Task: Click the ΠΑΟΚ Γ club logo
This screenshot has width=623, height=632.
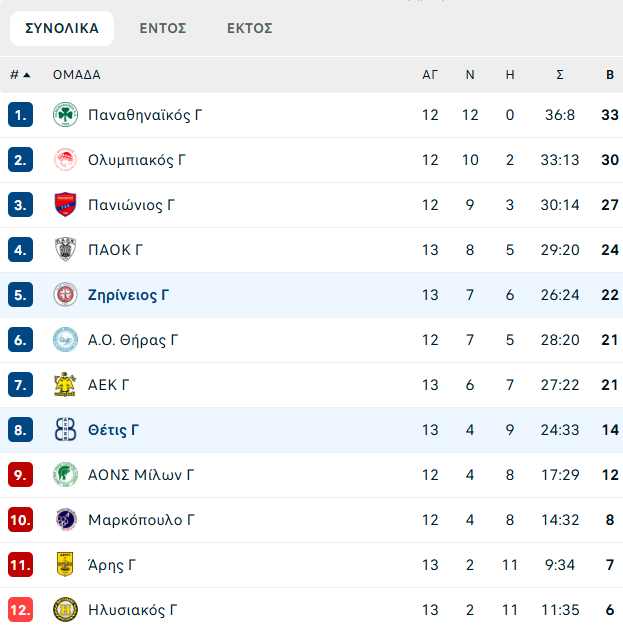Action: pyautogui.click(x=65, y=250)
